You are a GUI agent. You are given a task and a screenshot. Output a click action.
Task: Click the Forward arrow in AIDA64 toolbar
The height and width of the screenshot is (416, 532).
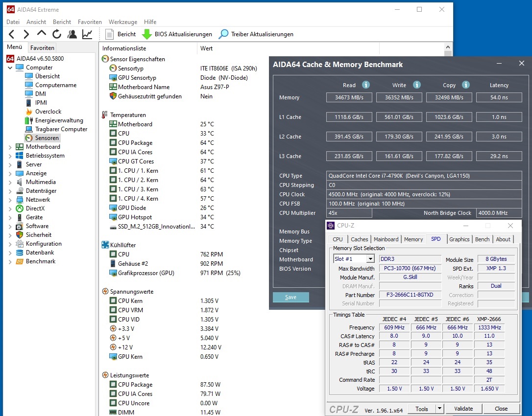[26, 34]
